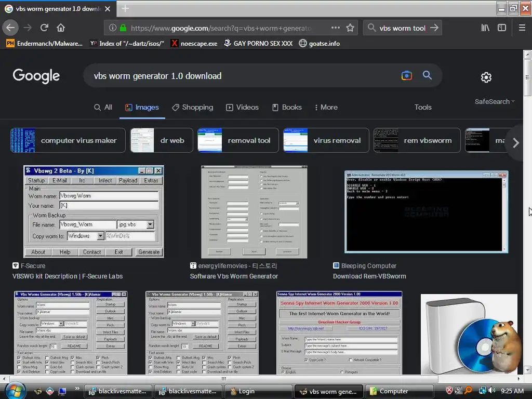Open Google quick settings gear
Image resolution: width=532 pixels, height=399 pixels.
486,77
